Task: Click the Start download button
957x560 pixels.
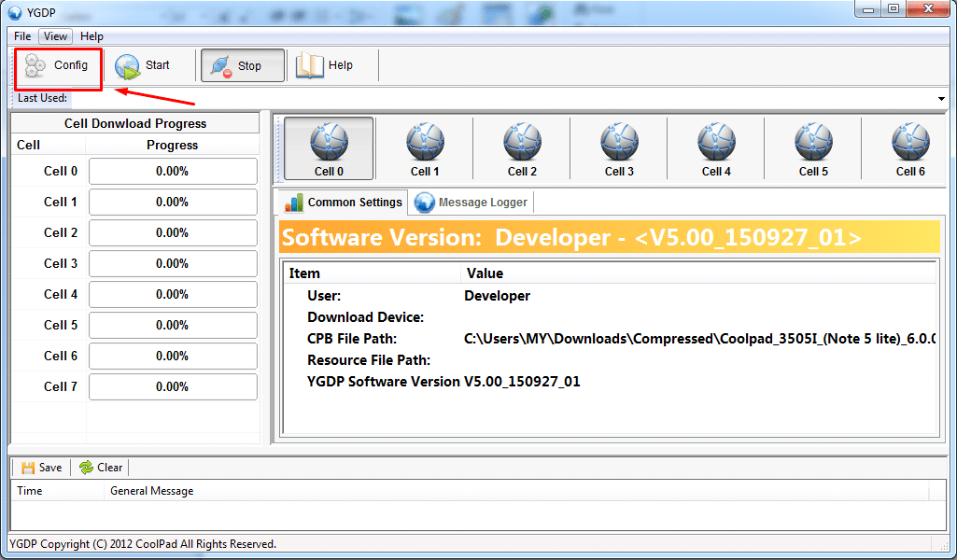Action: pyautogui.click(x=143, y=65)
